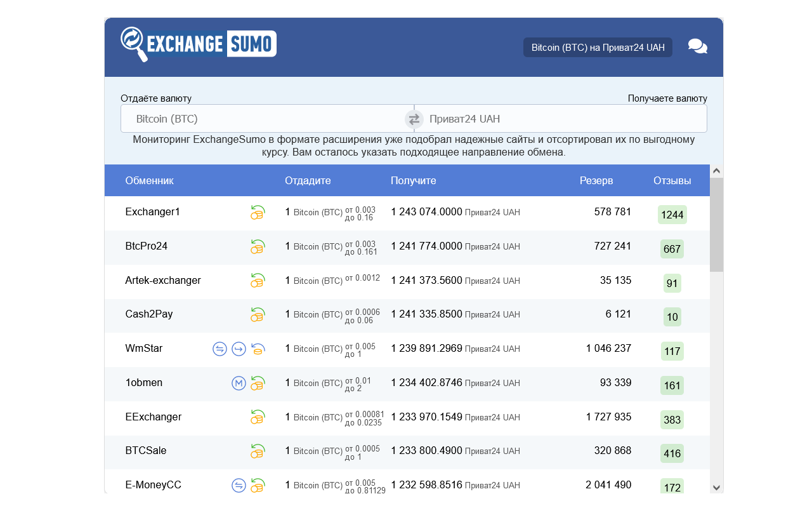This screenshot has height=508, width=812.
Task: Click coins icon in 1obmen row
Action: pos(258,383)
